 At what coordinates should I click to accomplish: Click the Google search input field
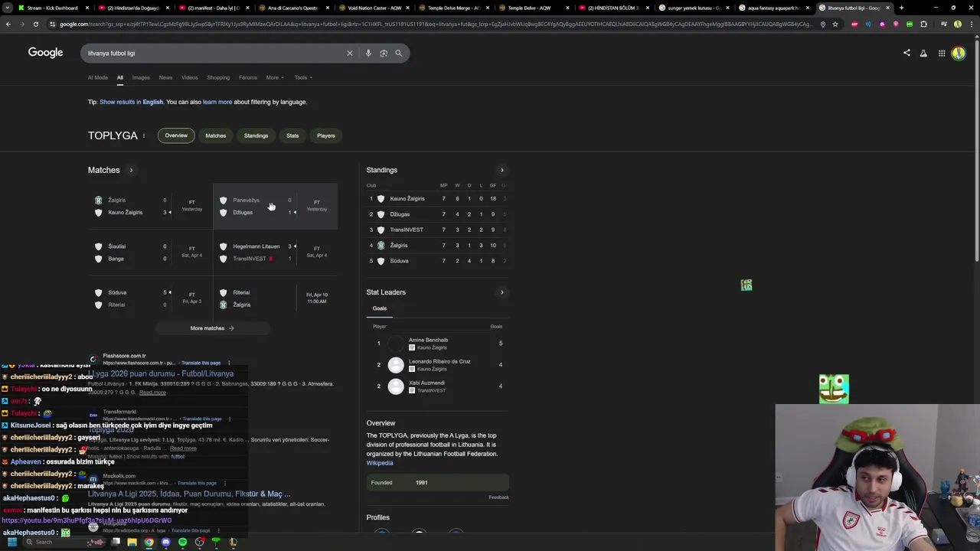coord(214,53)
